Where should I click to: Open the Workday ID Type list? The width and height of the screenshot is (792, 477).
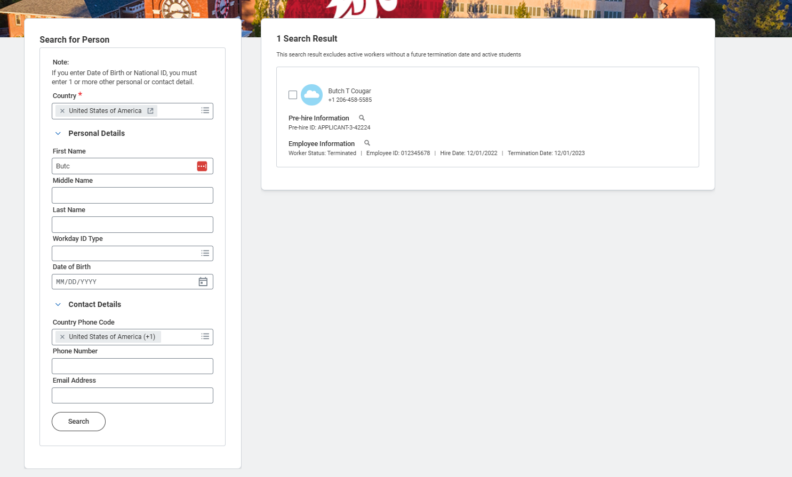coord(205,253)
